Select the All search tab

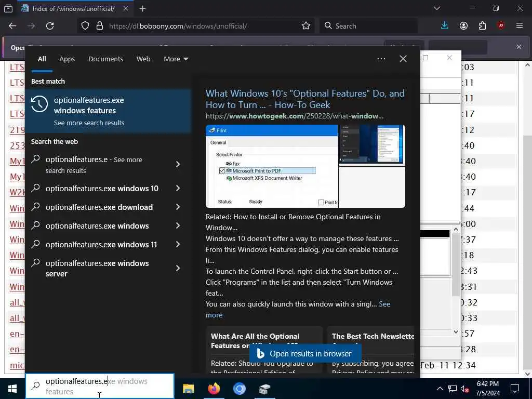point(42,59)
